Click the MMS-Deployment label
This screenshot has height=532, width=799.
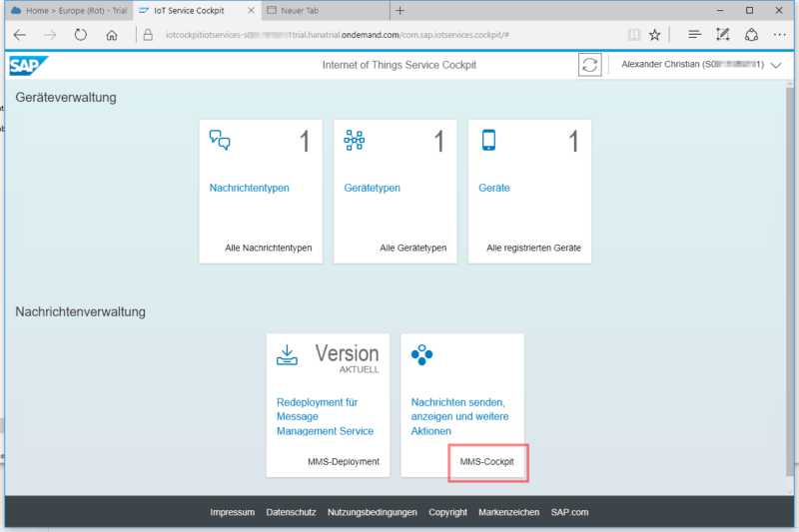344,462
